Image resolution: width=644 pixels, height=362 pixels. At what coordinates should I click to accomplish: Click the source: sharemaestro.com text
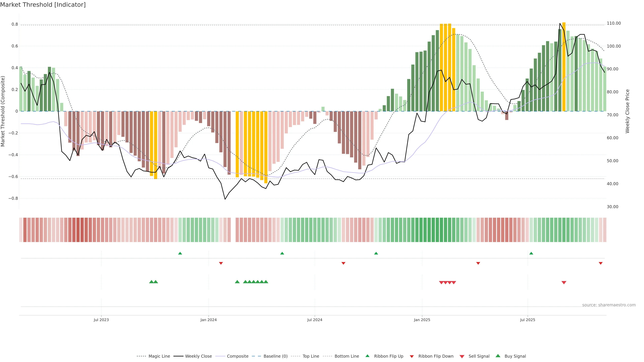tap(609, 305)
